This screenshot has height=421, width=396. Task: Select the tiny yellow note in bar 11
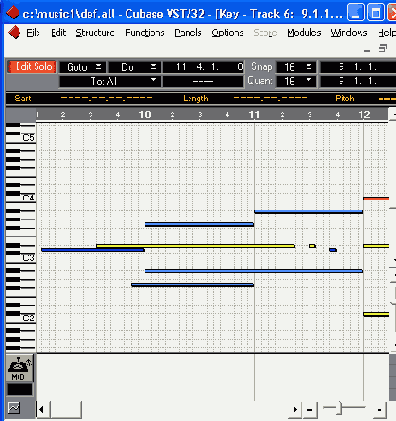point(312,246)
